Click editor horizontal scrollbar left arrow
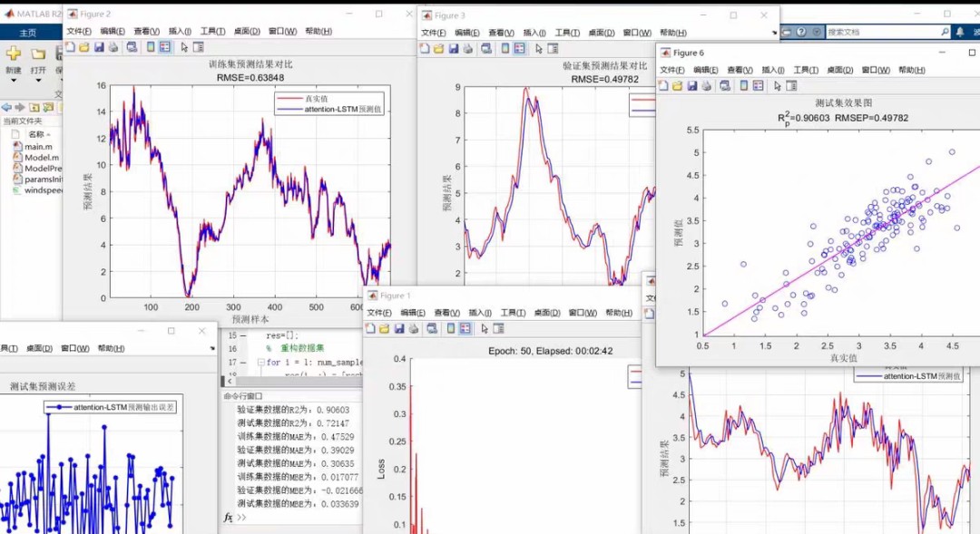 pos(230,381)
